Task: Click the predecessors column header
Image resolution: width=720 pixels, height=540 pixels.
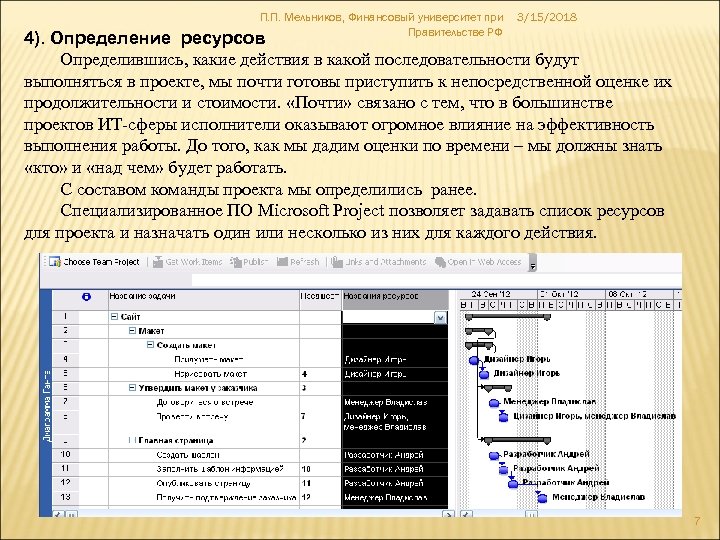Action: [321, 300]
